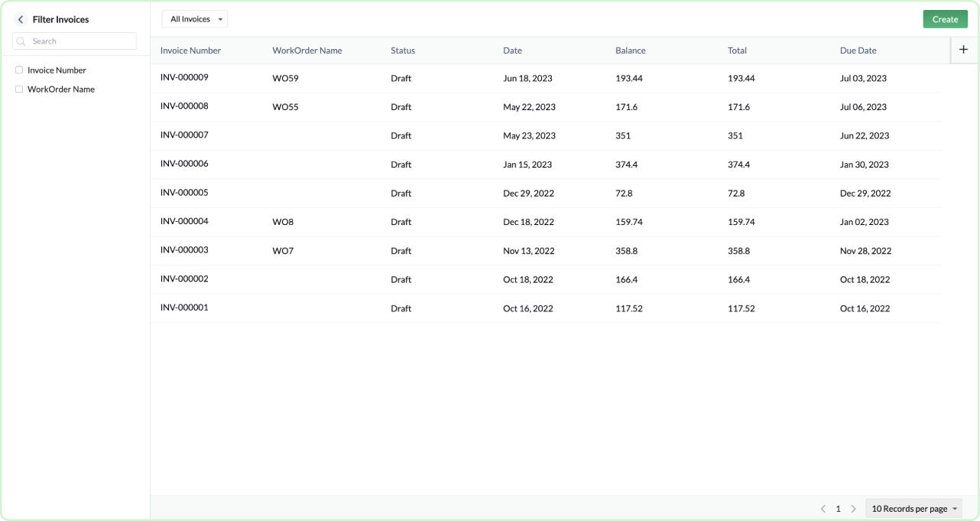
Task: Expand the 10 Records per page dropdown
Action: point(913,509)
